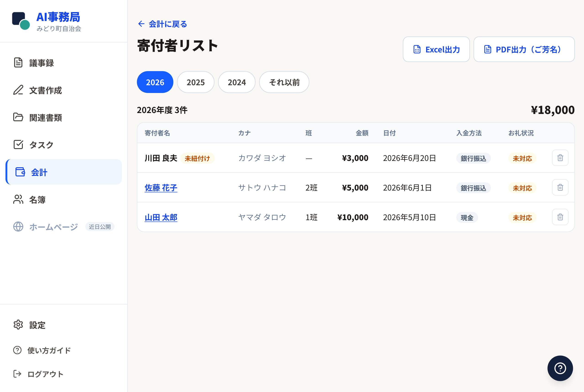Switch to the それ以前 tab
Viewport: 584px width, 392px height.
coord(284,82)
